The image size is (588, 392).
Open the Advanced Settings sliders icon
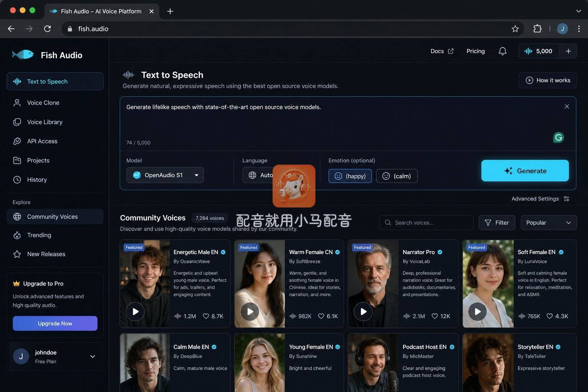coord(567,199)
